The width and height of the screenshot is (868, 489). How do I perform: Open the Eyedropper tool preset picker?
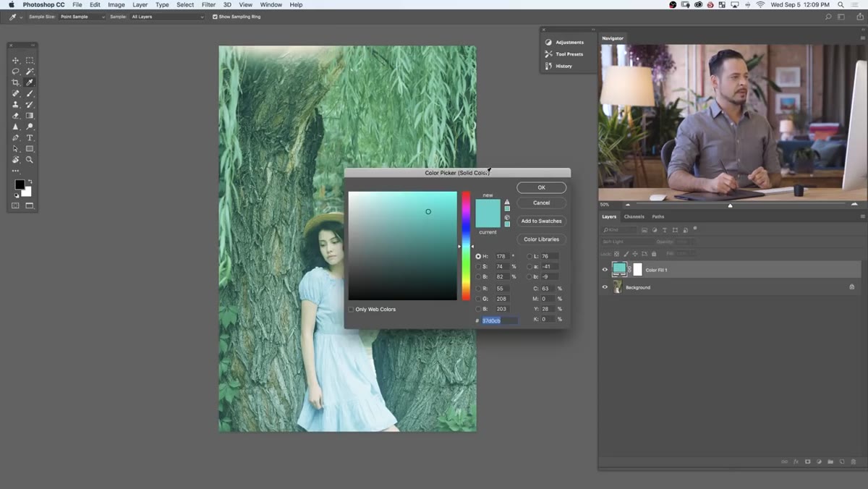(x=17, y=17)
